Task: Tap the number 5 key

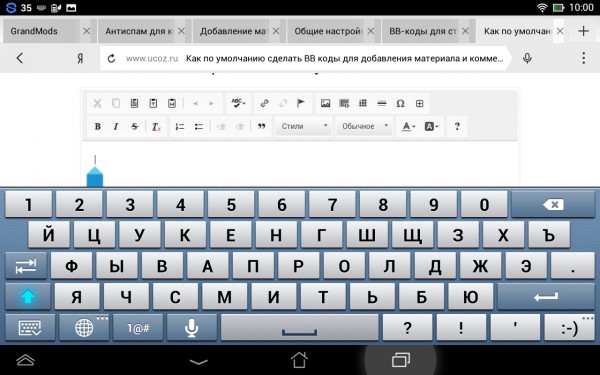Action: 231,204
